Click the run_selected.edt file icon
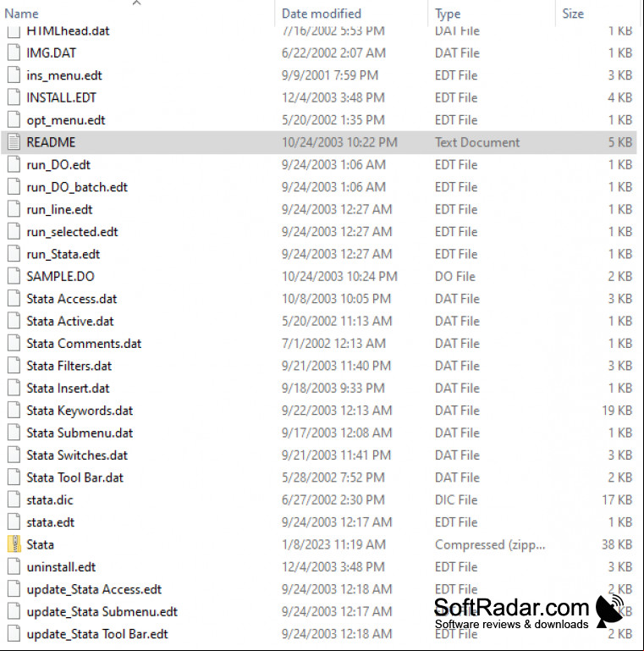Image resolution: width=644 pixels, height=651 pixels. (14, 232)
